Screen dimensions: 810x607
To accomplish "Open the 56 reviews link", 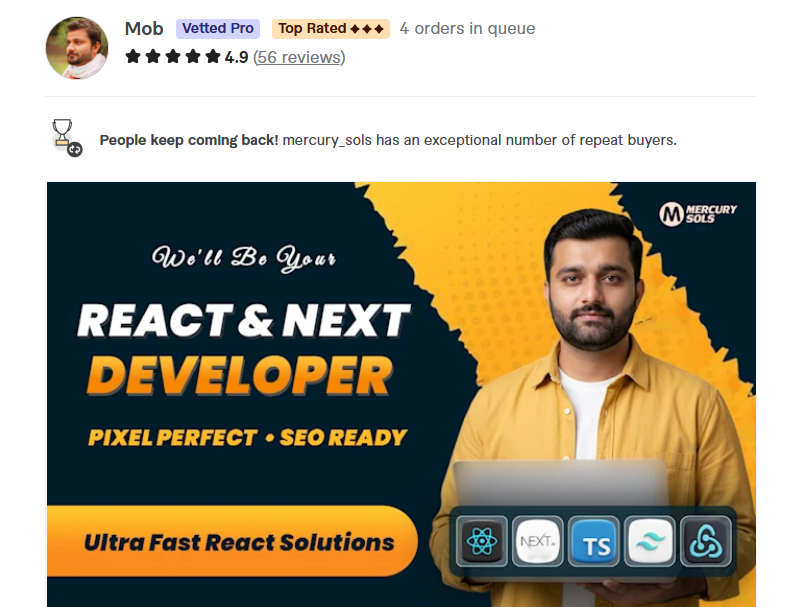I will point(299,57).
